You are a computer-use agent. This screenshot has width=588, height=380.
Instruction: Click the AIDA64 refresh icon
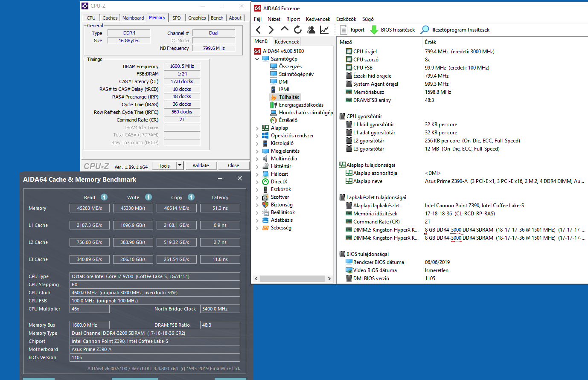click(x=298, y=29)
